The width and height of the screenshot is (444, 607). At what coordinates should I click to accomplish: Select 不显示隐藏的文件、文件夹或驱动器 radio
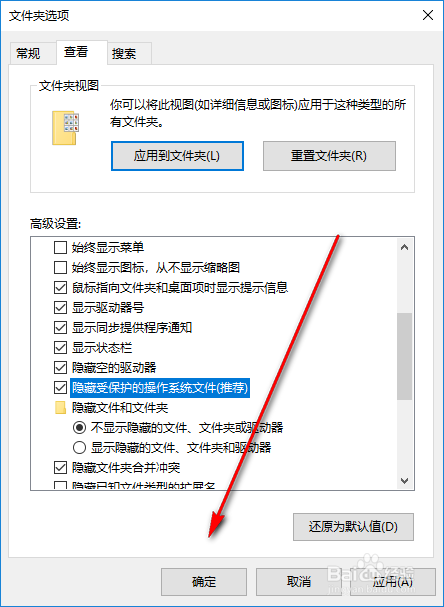point(79,428)
